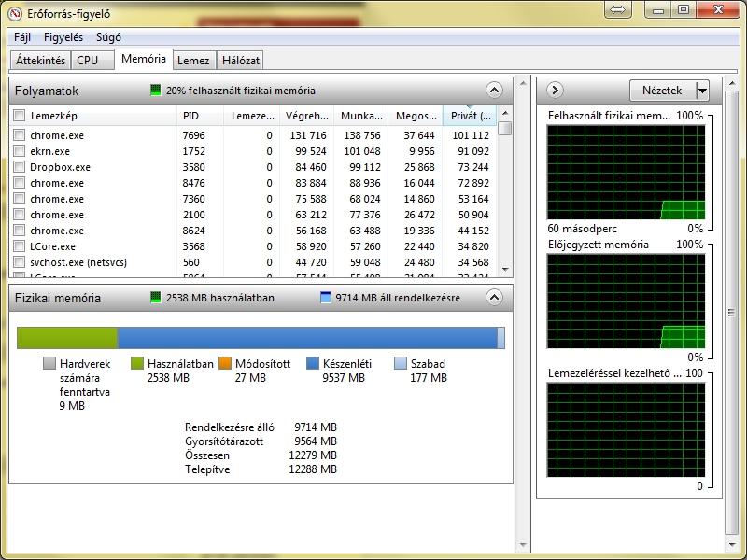Check the chrome.exe process with PID 8476
Image resolution: width=747 pixels, height=560 pixels.
pos(19,182)
